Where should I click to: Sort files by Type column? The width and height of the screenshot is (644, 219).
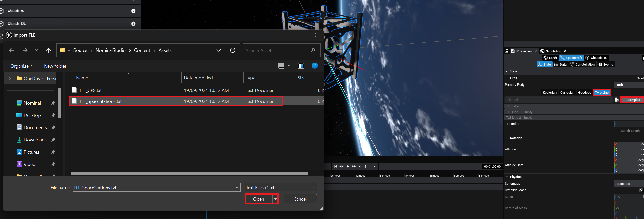coord(250,78)
